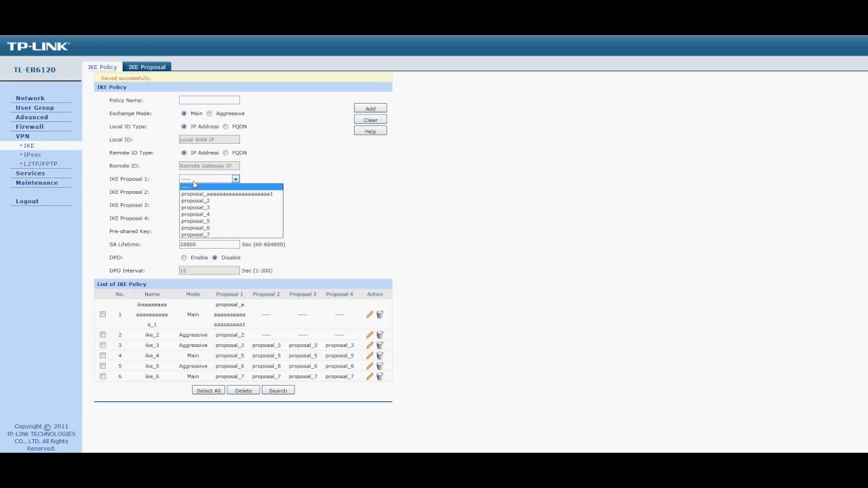This screenshot has width=868, height=488.
Task: Tick checkbox for ike_2 row
Action: [x=102, y=335]
